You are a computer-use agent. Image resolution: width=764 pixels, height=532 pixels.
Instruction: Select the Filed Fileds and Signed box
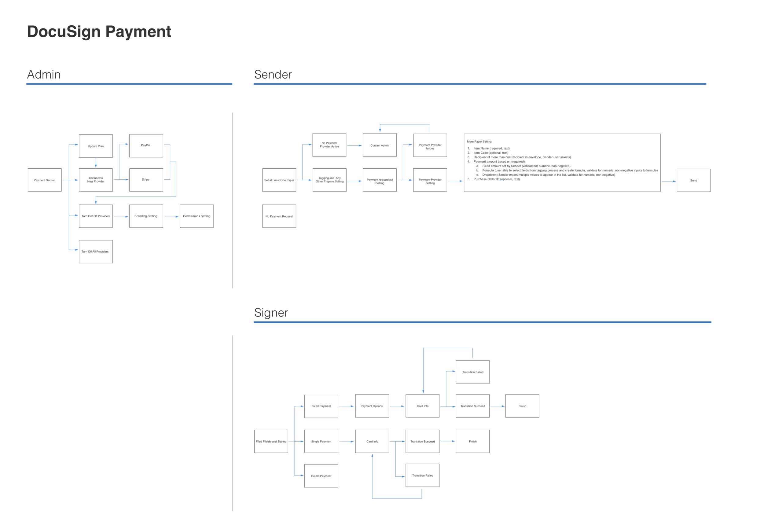pos(271,442)
